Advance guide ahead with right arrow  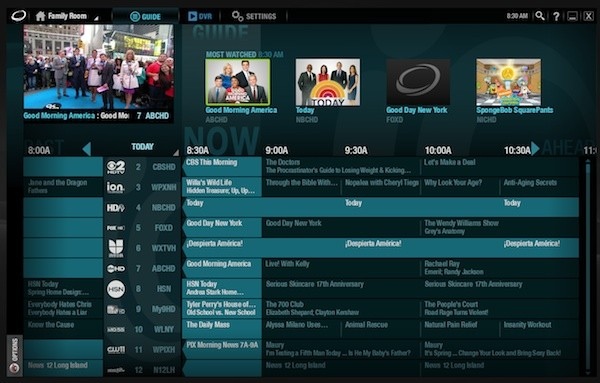(535, 148)
